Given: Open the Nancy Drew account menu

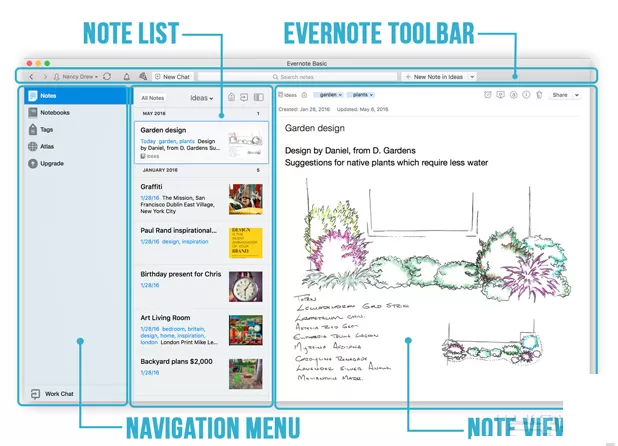Looking at the screenshot, I should (x=75, y=77).
